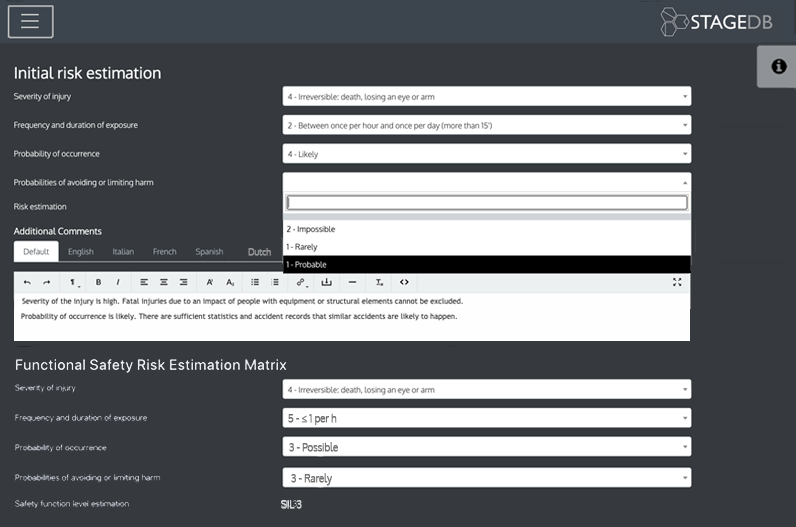Open the '3 - Possible' dropdown
Screen dimensions: 796x527
(x=486, y=447)
